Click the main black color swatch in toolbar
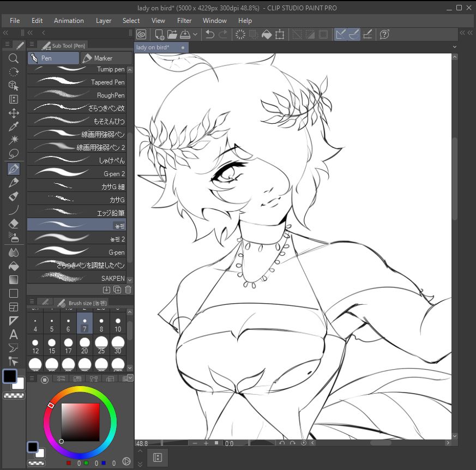Viewport: 476px width, 470px height. point(10,376)
